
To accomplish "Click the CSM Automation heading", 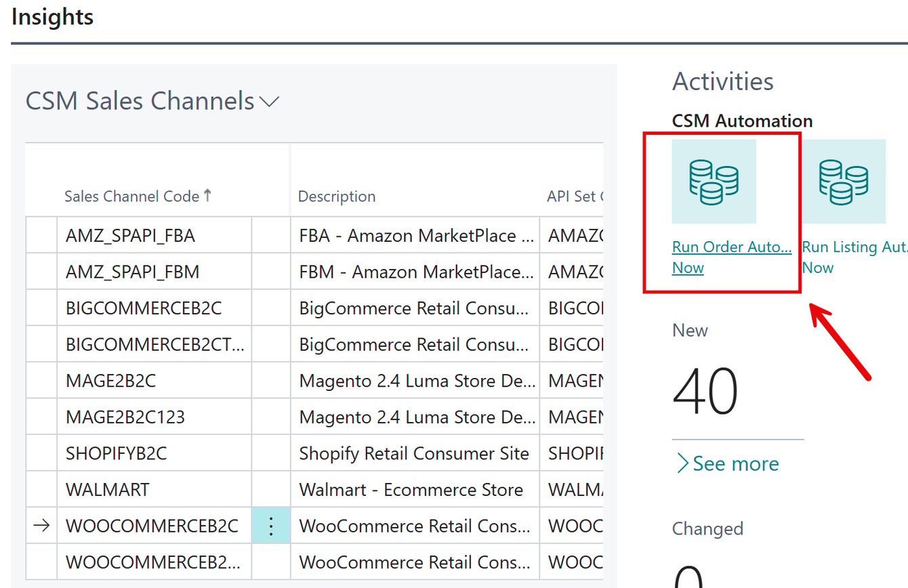I will 742,121.
